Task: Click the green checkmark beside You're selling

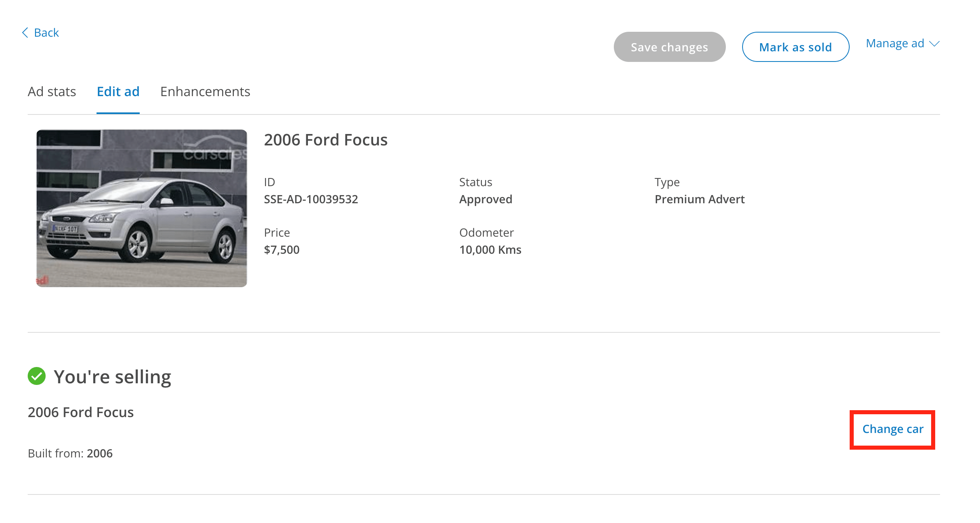Action: 37,376
